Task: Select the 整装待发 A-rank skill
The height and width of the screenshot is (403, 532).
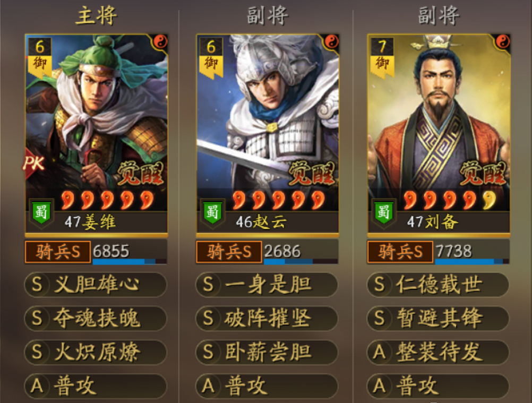Action: click(x=438, y=352)
